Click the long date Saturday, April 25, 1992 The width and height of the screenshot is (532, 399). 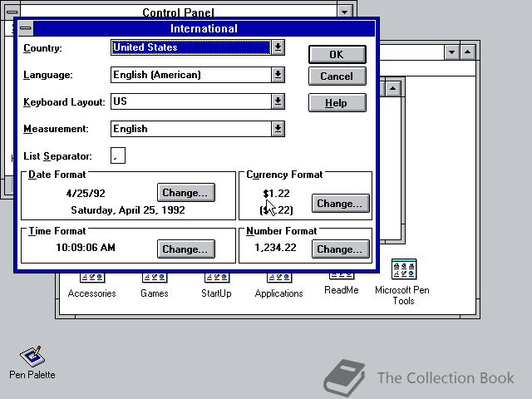pos(128,210)
